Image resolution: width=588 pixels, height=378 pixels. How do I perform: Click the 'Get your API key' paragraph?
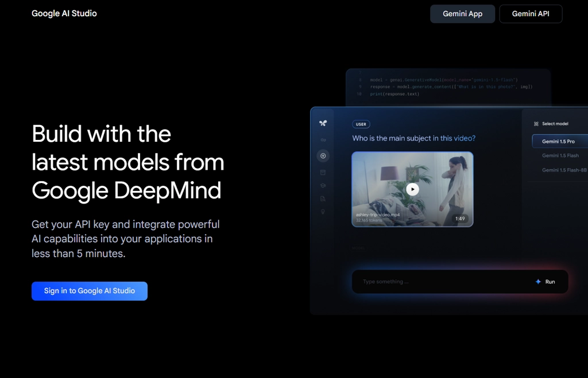pos(126,239)
